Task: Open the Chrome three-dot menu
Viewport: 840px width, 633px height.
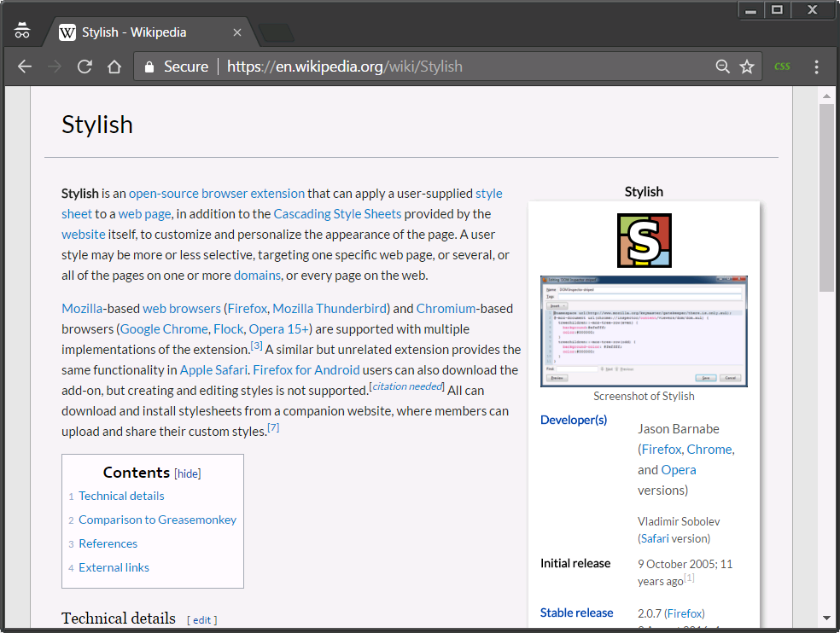Action: [816, 67]
